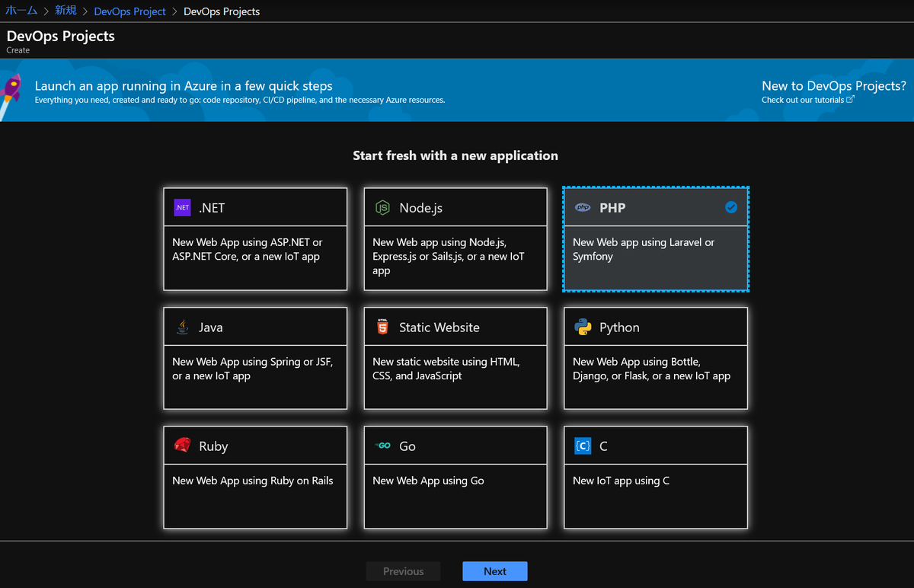The image size is (914, 588).
Task: Click the Python card's Bottle, Django description
Action: [652, 369]
